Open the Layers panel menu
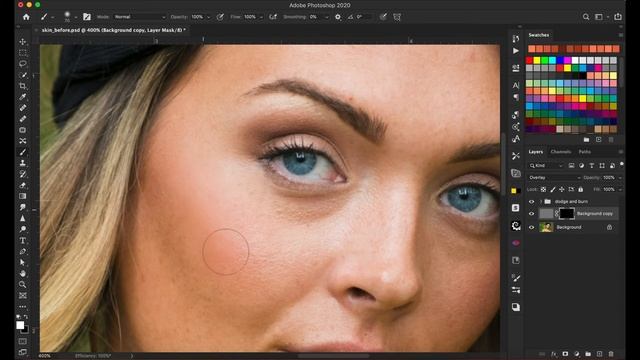The image size is (640, 360). [x=620, y=152]
